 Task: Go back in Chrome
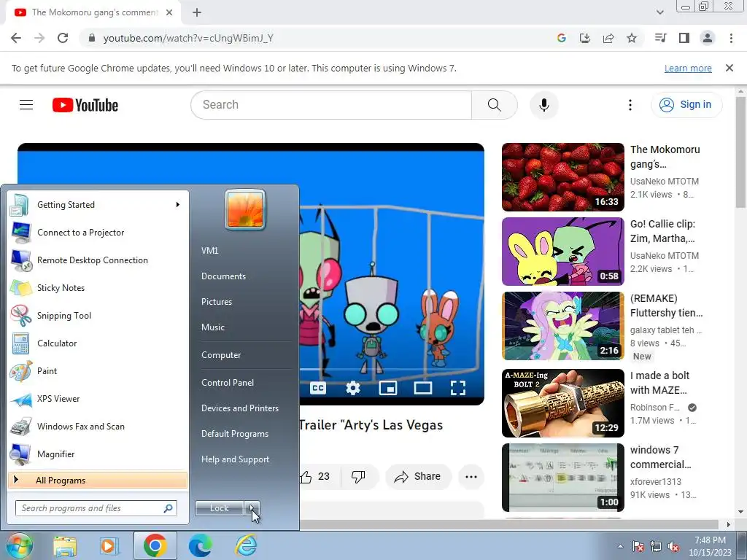(16, 38)
